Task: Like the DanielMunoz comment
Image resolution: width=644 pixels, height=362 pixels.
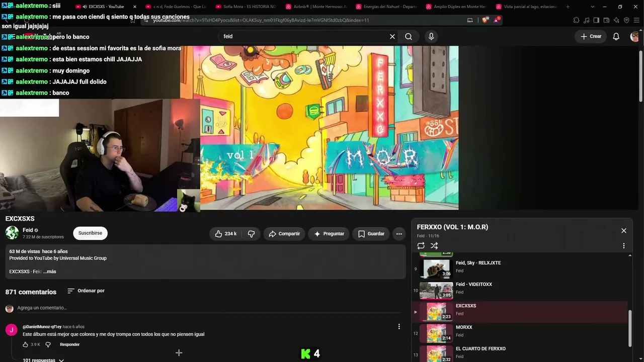Action: [26, 344]
